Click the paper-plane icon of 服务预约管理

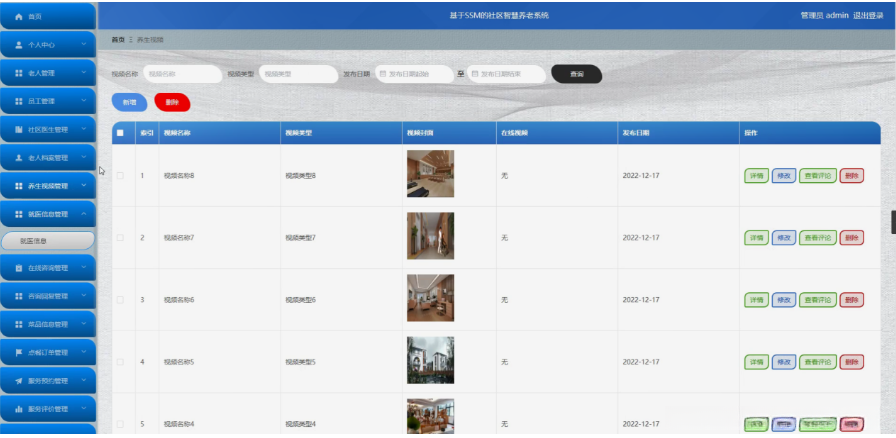pos(18,381)
